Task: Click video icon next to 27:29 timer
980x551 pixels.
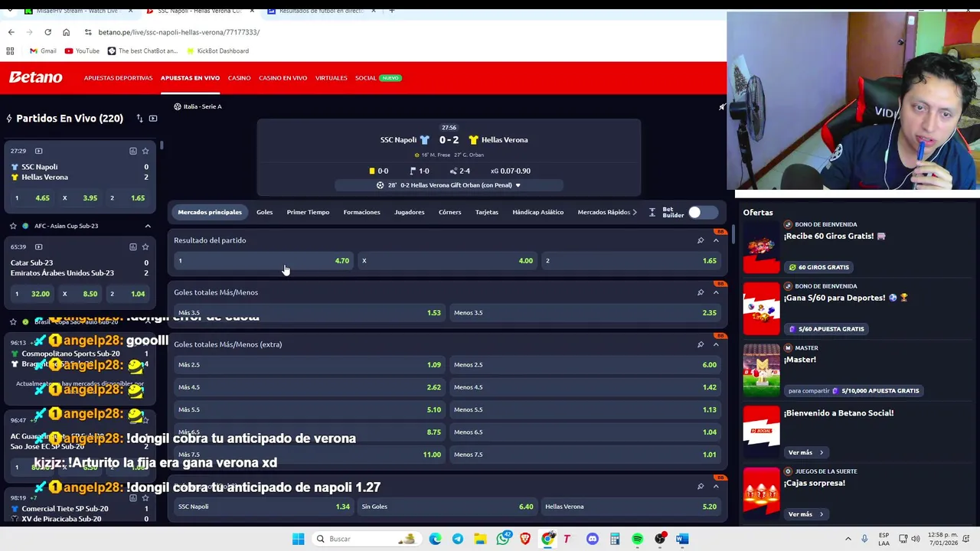Action: (x=39, y=151)
